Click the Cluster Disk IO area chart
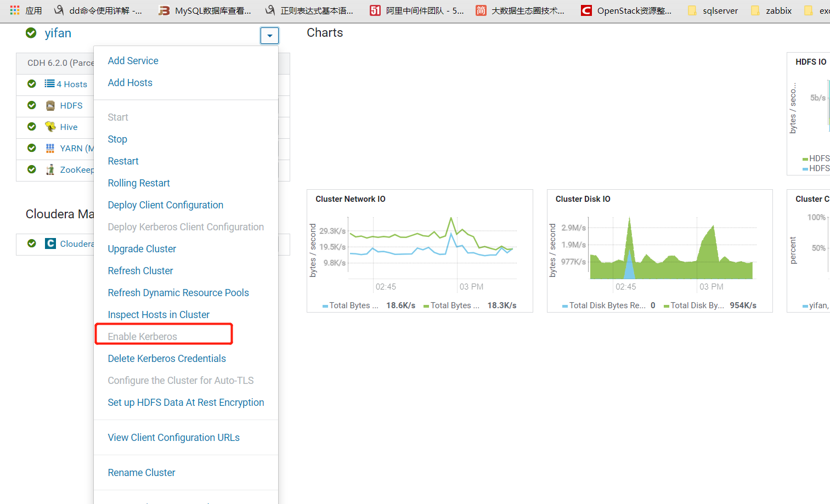Viewport: 830px width, 504px height. [673, 248]
